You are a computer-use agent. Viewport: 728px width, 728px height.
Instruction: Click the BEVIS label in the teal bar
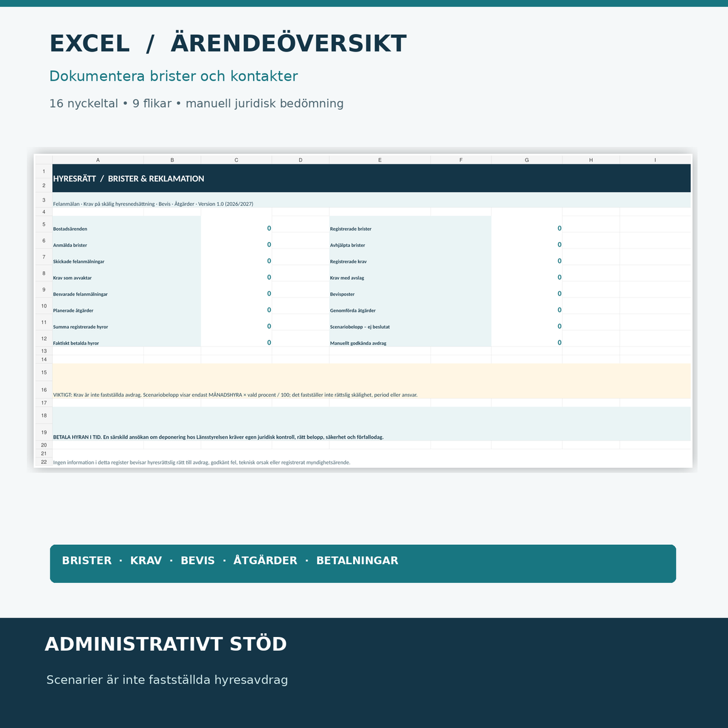click(198, 561)
